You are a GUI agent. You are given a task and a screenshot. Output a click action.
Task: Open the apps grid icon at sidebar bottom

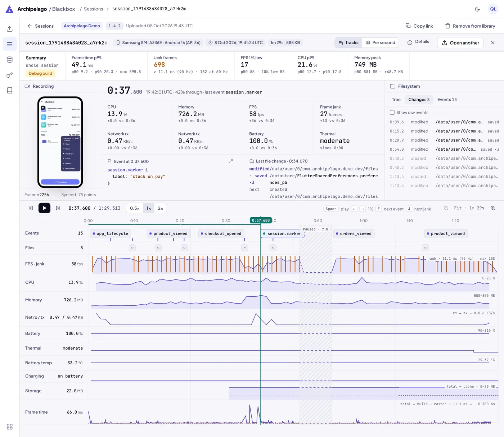(10, 427)
